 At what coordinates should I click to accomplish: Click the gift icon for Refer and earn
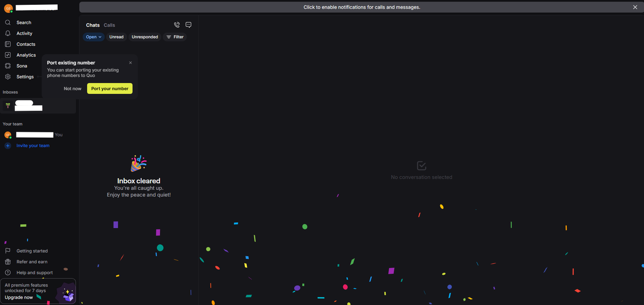click(x=8, y=262)
